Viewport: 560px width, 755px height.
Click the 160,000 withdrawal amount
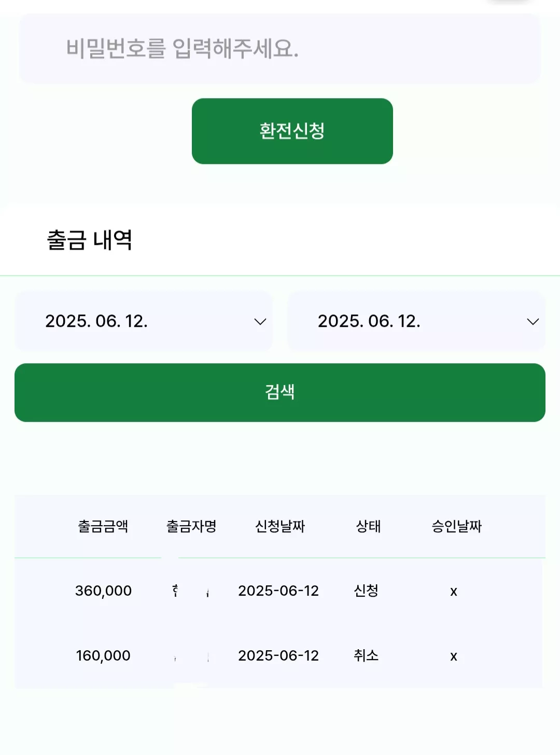tap(103, 656)
